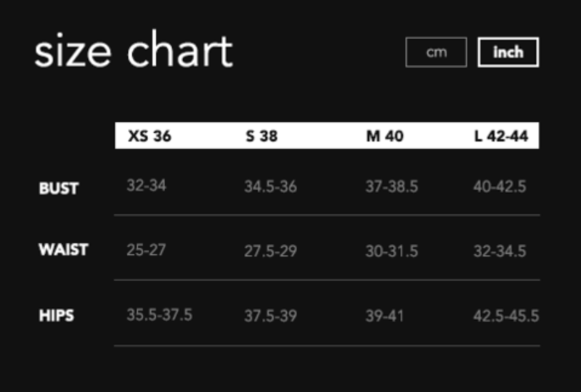
Task: Click the L hips value 42.5-45.5
Action: tap(505, 316)
